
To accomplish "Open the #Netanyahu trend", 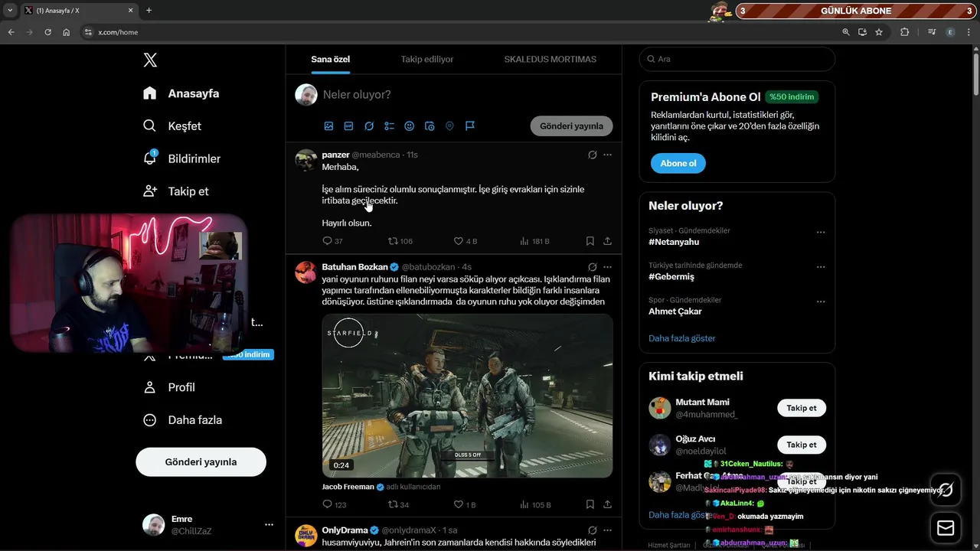I will (674, 242).
